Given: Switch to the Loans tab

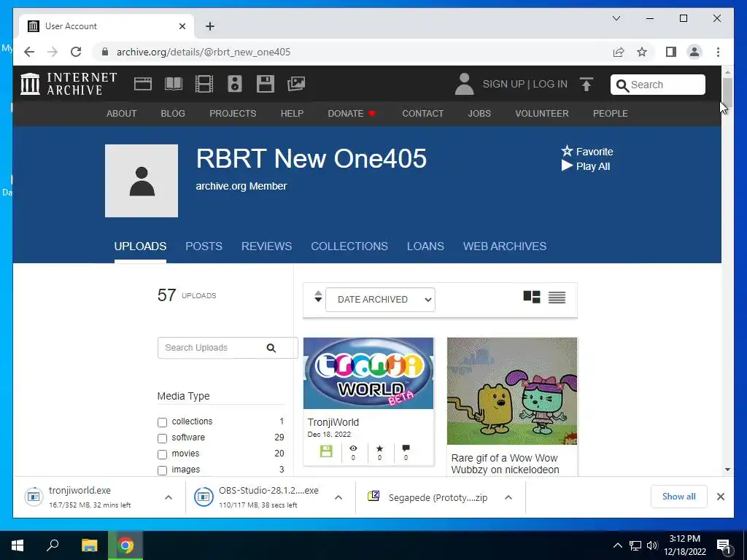Looking at the screenshot, I should [425, 246].
